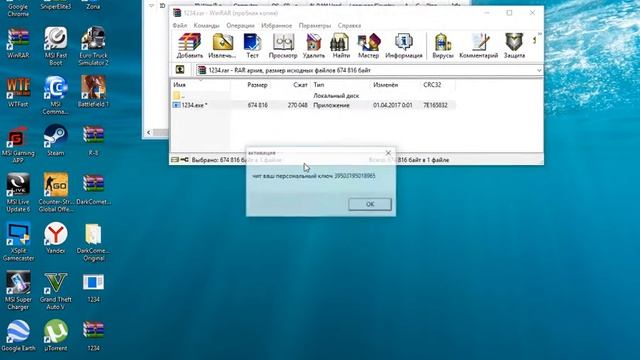Select the WTFast desktop icon
Screen dimensions: 640x360
tap(18, 92)
